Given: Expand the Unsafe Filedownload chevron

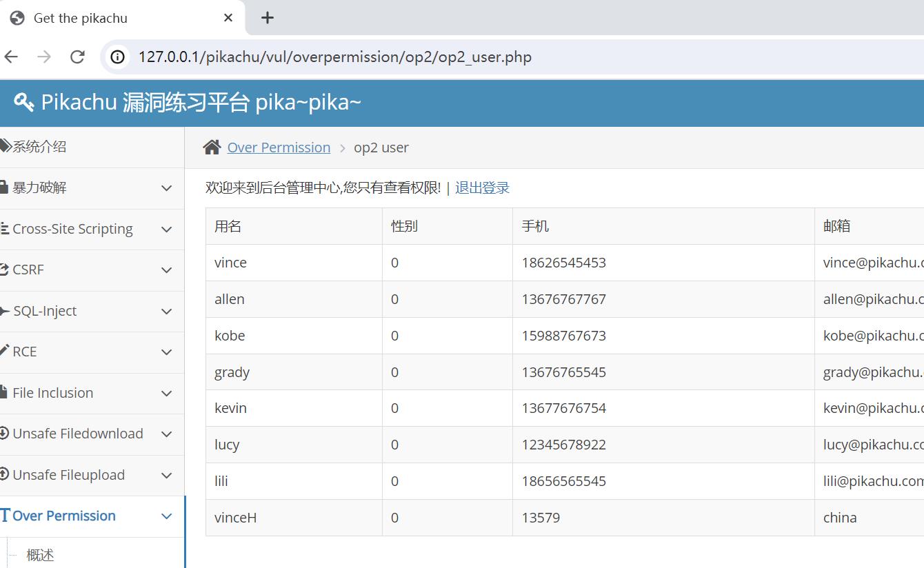Looking at the screenshot, I should pos(166,434).
